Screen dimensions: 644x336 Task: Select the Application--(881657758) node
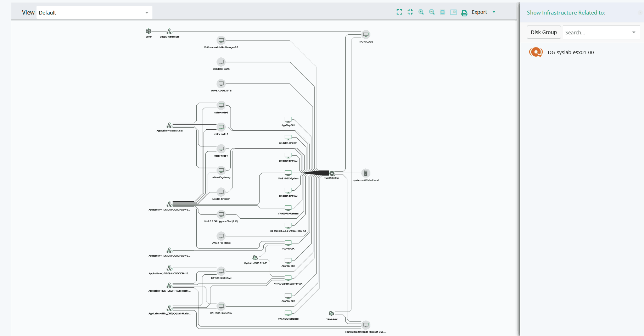169,125
